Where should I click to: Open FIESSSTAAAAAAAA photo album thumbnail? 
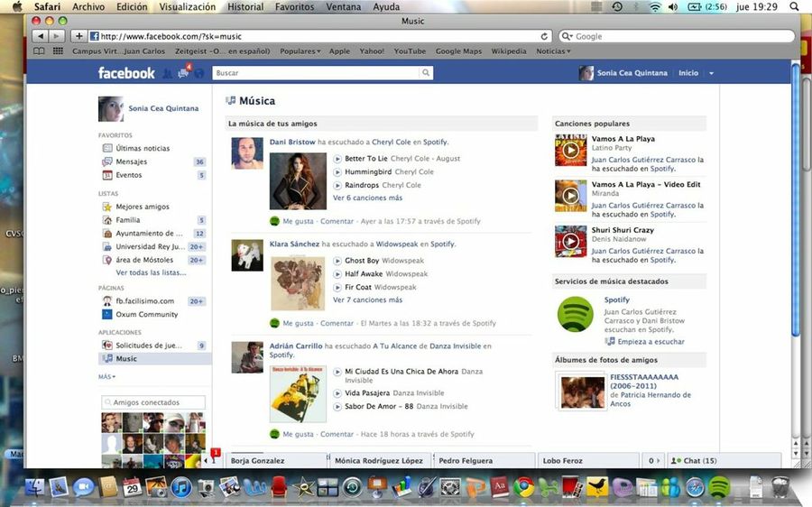coord(582,392)
